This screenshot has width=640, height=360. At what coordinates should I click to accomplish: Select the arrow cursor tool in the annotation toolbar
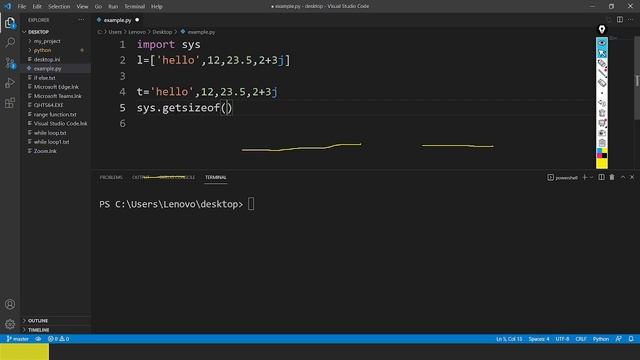602,53
